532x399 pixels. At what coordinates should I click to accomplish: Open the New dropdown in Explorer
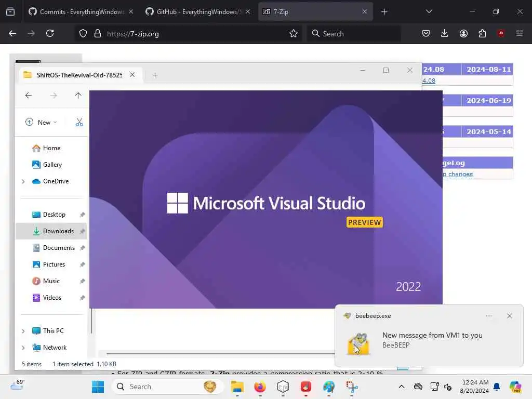[x=41, y=122]
